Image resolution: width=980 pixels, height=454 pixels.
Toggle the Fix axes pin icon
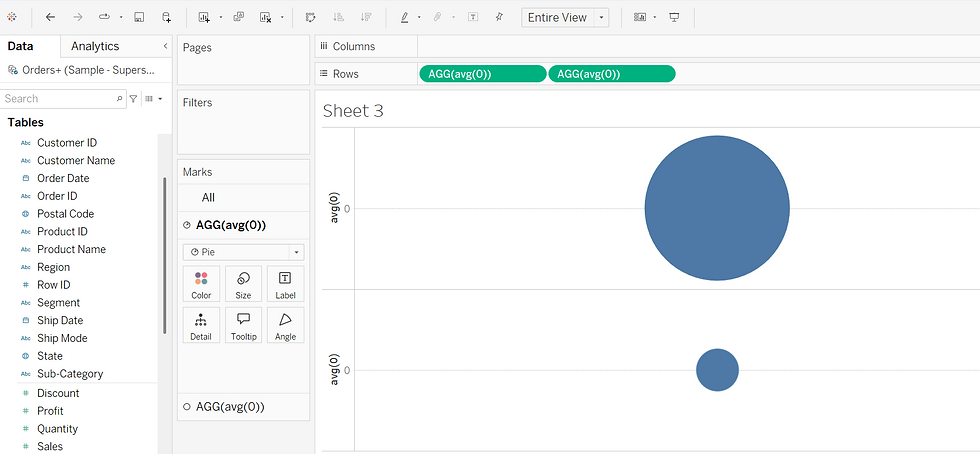[499, 18]
